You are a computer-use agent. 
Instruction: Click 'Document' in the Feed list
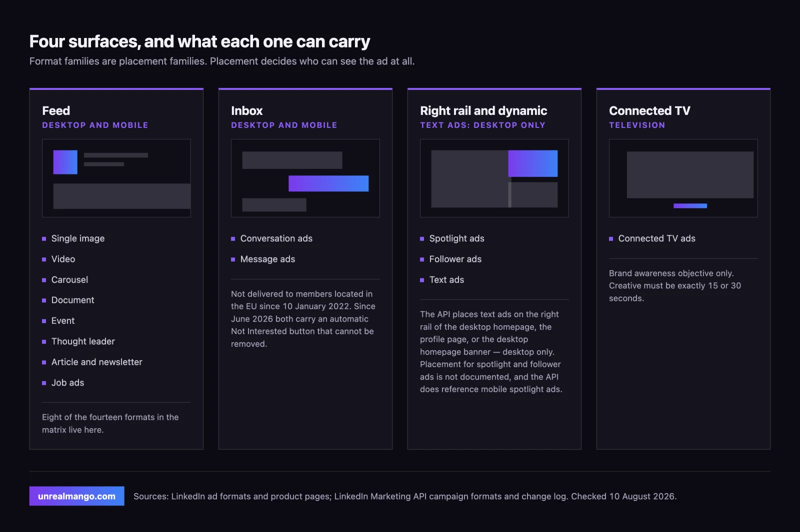pyautogui.click(x=72, y=300)
